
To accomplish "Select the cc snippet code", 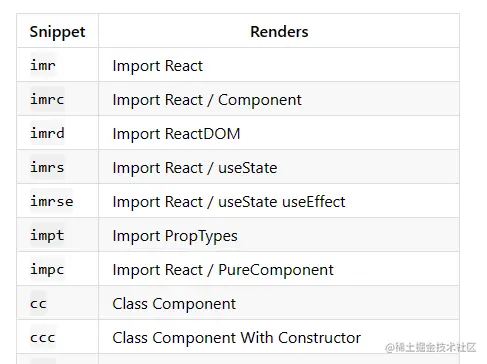I will coord(38,304).
